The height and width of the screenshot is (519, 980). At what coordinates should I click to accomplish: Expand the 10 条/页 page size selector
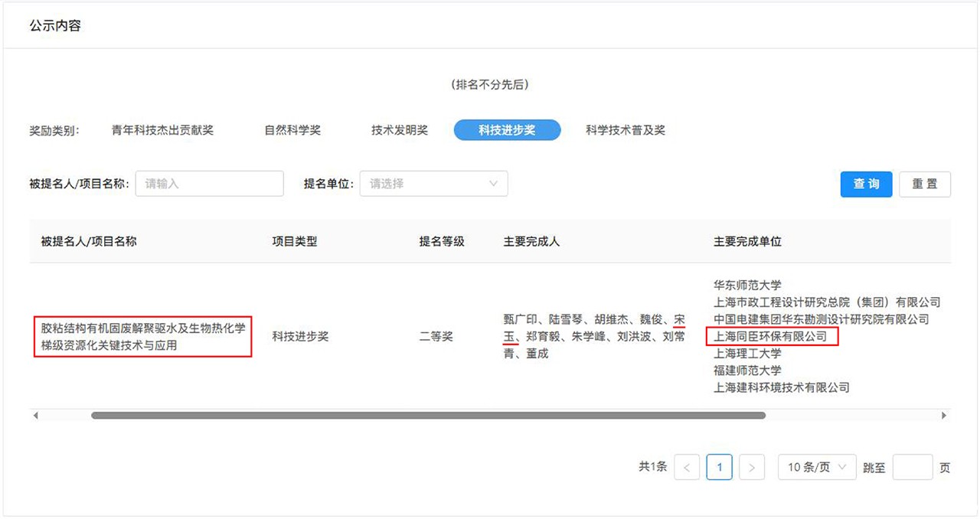(817, 467)
